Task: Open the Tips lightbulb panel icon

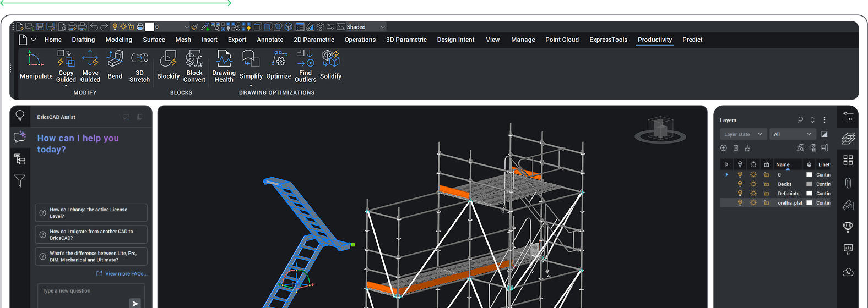Action: click(20, 116)
